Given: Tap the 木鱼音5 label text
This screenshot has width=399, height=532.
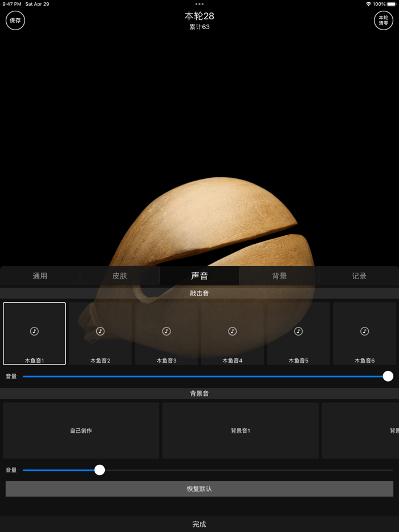Looking at the screenshot, I should (299, 361).
